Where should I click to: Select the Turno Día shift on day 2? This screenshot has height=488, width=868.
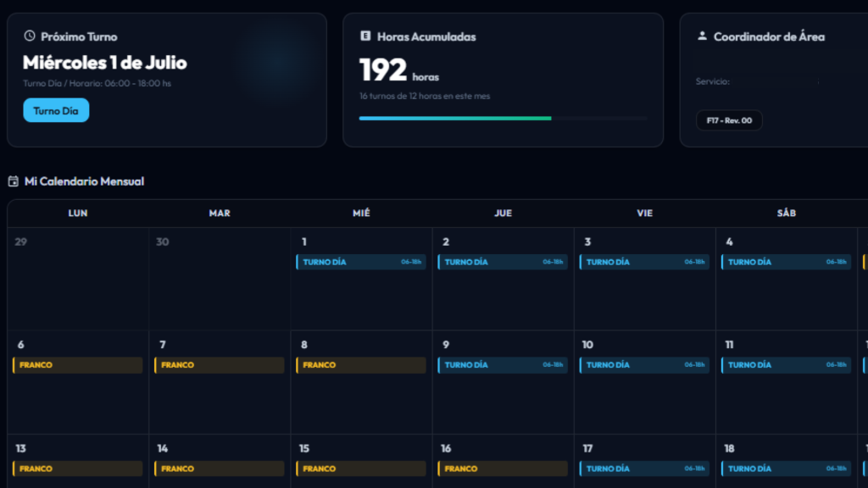click(x=503, y=262)
